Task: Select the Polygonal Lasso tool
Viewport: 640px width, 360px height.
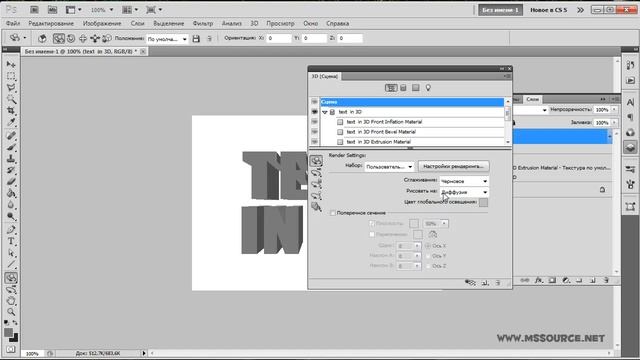Action: pyautogui.click(x=11, y=87)
